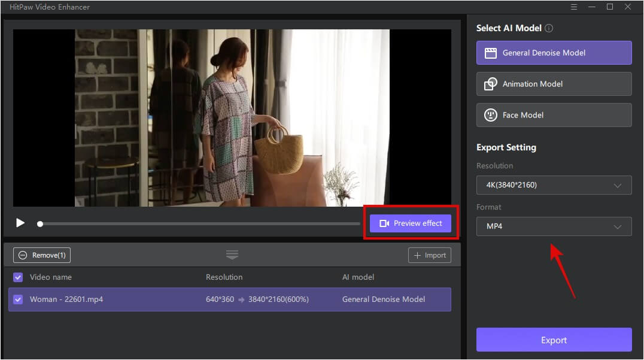Click the Export button
Screen dimensions: 644x360
tap(554, 340)
